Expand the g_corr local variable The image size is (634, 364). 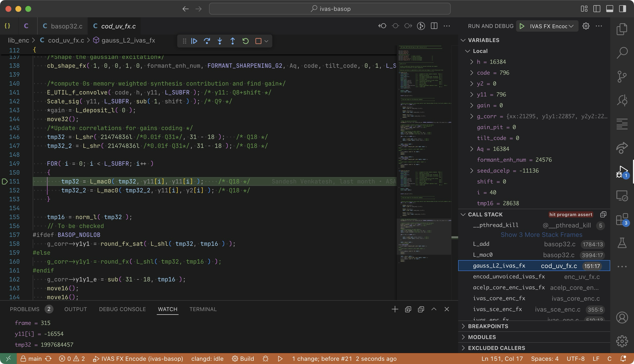472,116
